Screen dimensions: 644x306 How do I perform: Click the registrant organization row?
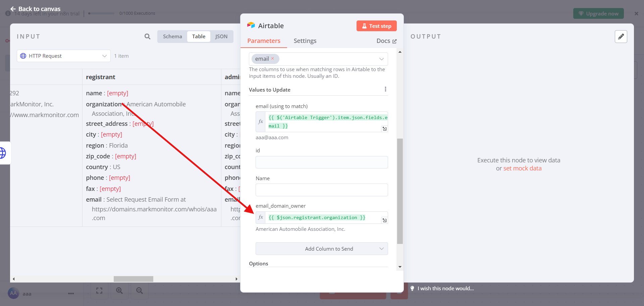tap(136, 109)
